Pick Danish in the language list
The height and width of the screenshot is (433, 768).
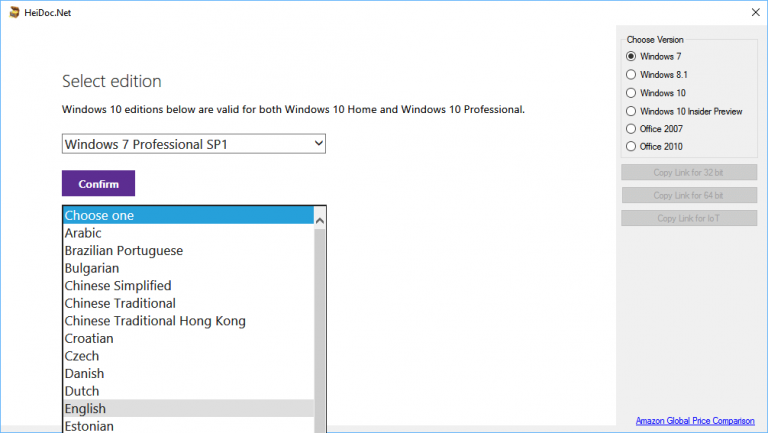click(x=189, y=374)
